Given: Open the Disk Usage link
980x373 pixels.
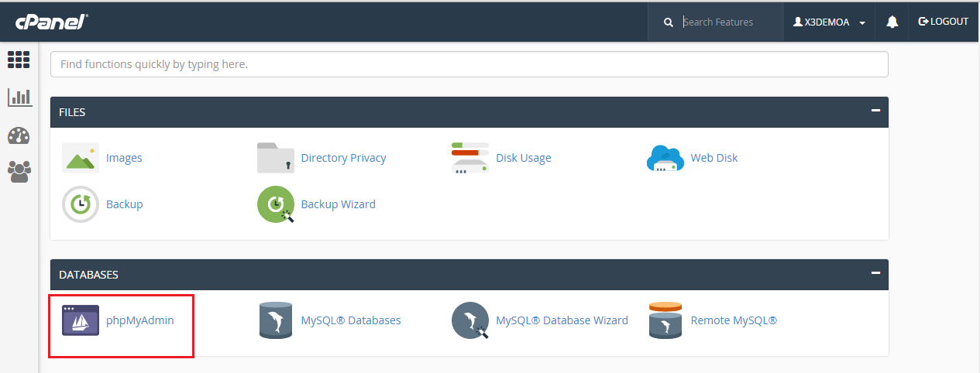Looking at the screenshot, I should [x=524, y=158].
